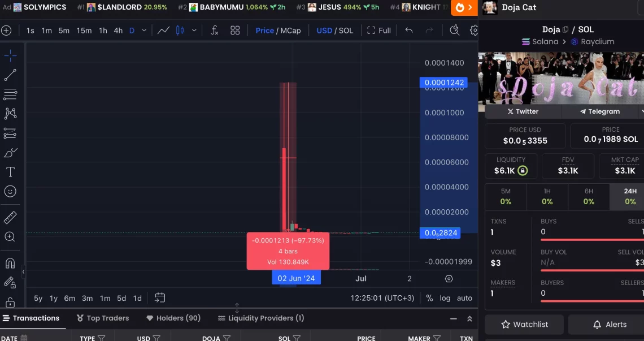The height and width of the screenshot is (341, 644).
Task: Copy the Doja token address
Action: (x=565, y=29)
